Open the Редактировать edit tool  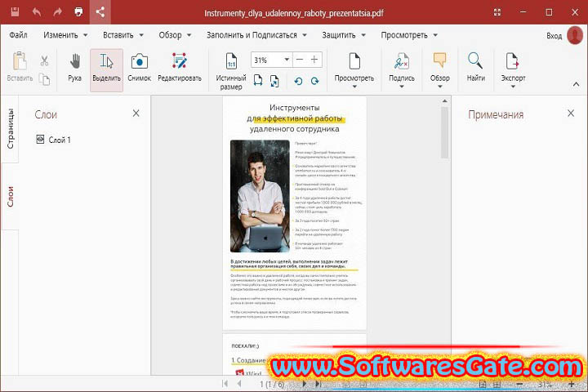[x=180, y=68]
